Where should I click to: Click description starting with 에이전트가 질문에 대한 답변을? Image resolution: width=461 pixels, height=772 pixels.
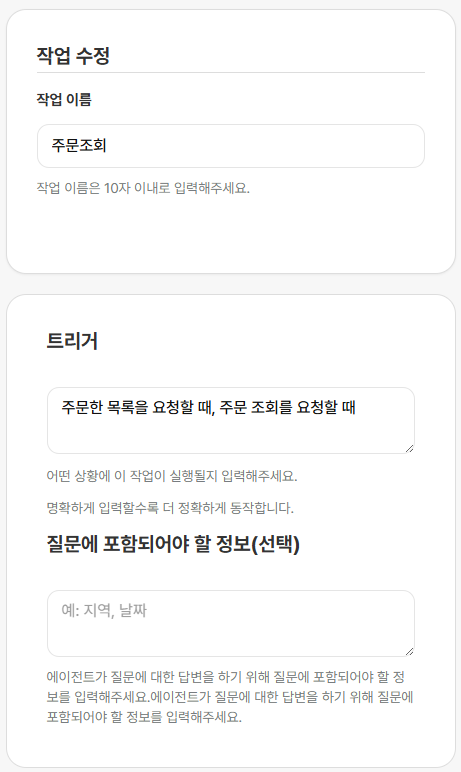[230, 697]
